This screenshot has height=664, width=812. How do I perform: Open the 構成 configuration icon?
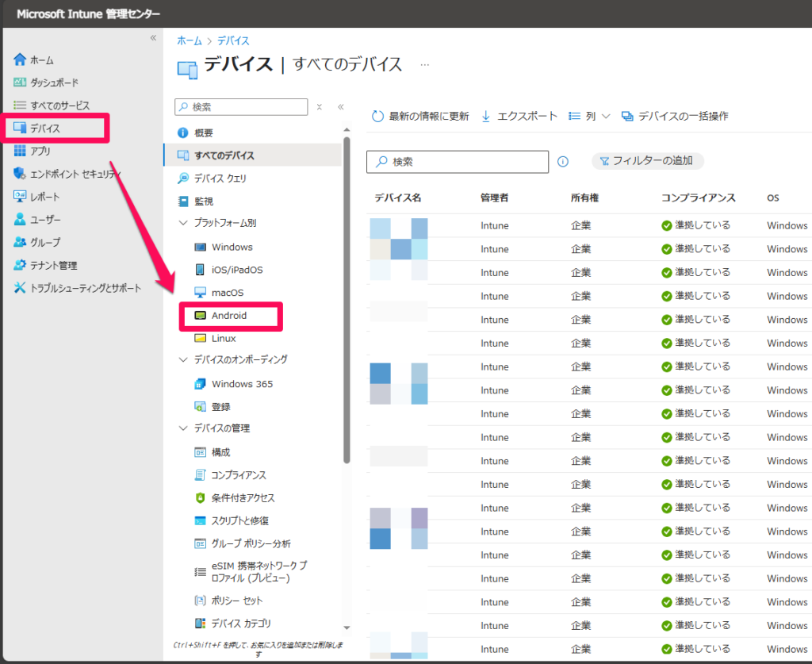(x=201, y=452)
